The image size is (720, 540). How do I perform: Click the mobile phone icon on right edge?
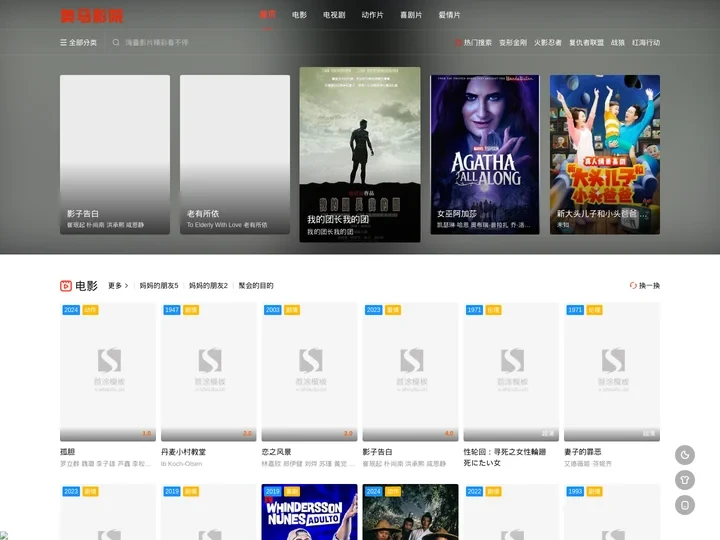click(685, 505)
